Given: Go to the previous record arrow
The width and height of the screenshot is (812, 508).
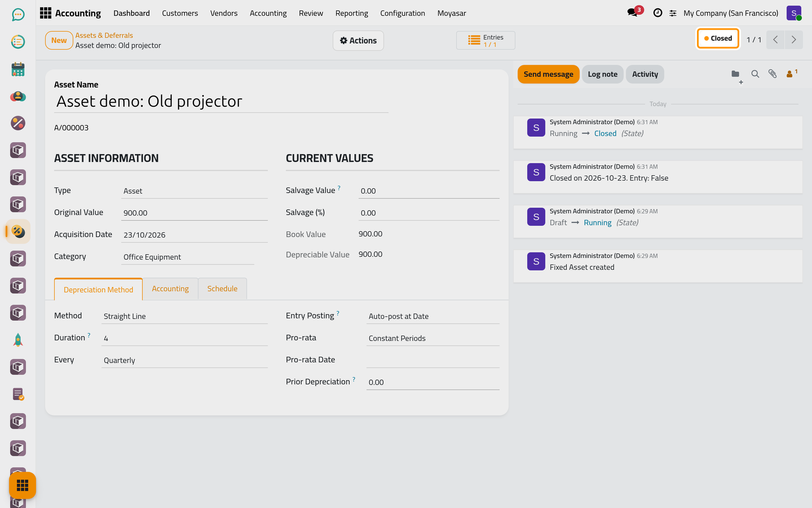Looking at the screenshot, I should pyautogui.click(x=776, y=40).
